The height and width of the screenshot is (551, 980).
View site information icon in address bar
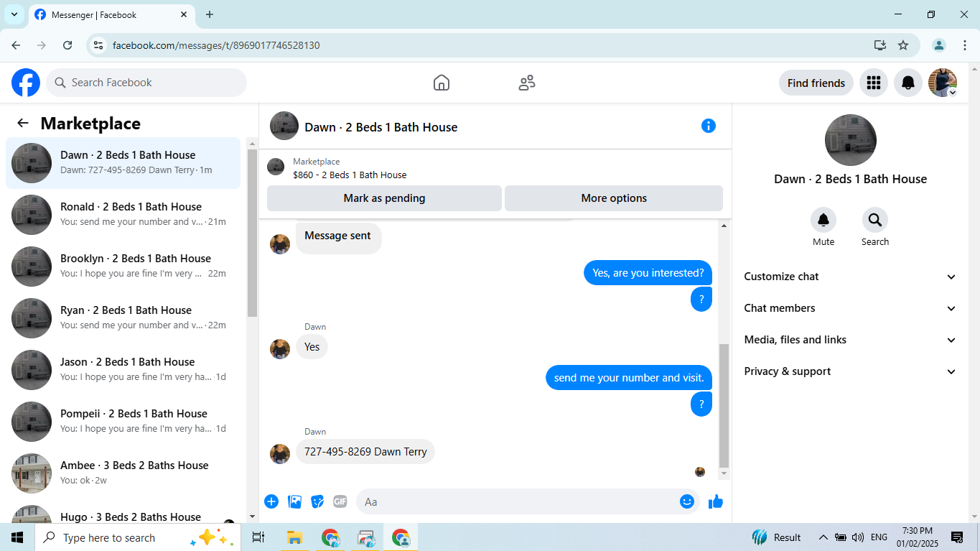coord(99,45)
